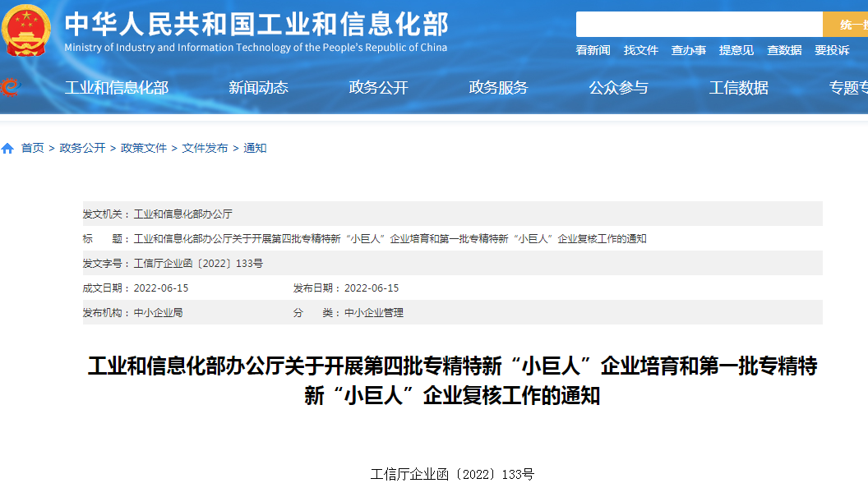Click the ministry title 中华人民共和国工业和信息化部

tap(256, 25)
